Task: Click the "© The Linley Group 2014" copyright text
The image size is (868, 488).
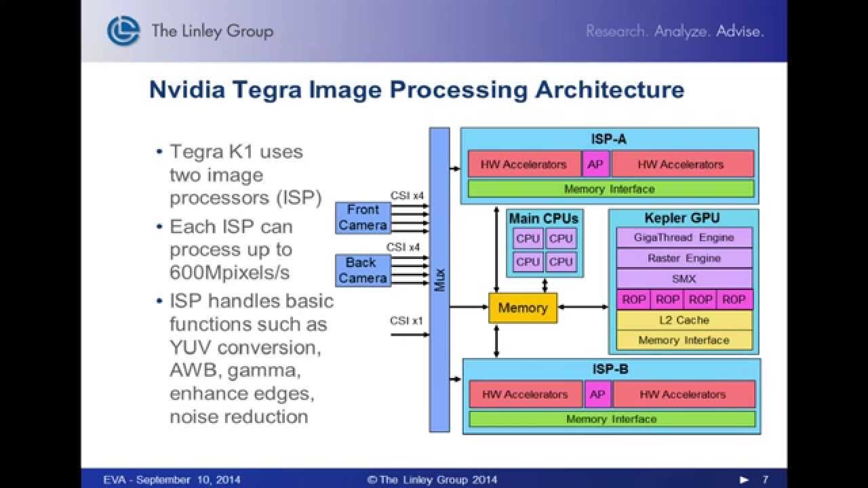Action: [433, 480]
